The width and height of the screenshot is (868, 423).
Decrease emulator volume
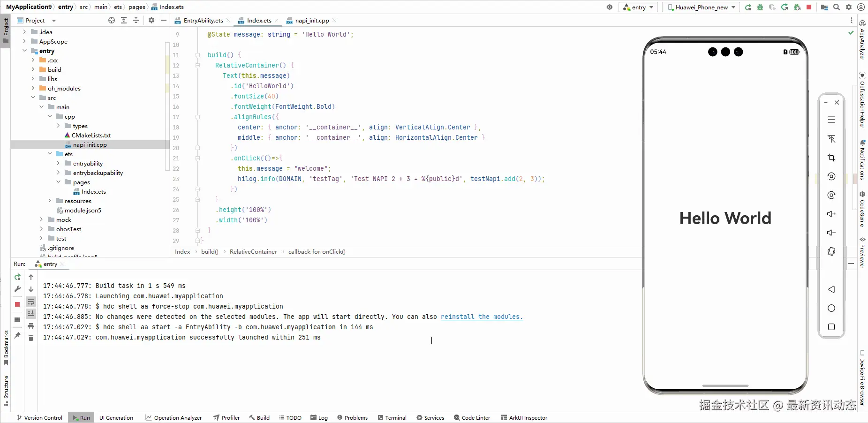click(x=831, y=233)
